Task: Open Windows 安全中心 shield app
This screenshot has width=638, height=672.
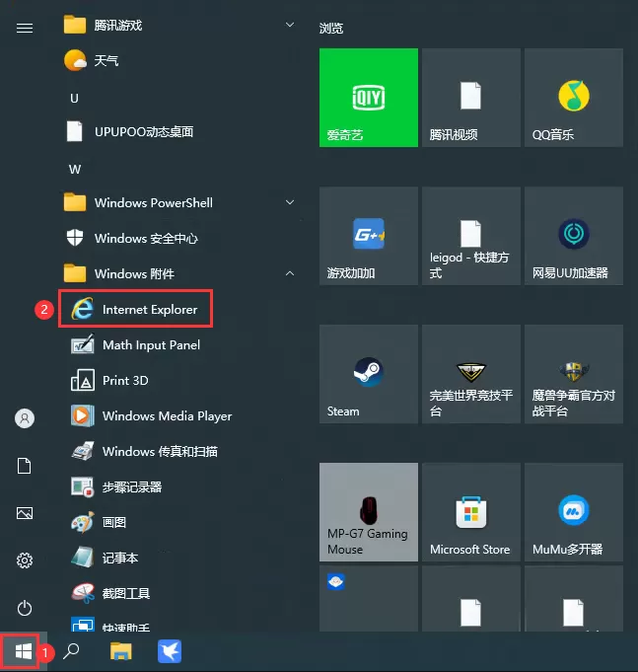Action: 179,238
